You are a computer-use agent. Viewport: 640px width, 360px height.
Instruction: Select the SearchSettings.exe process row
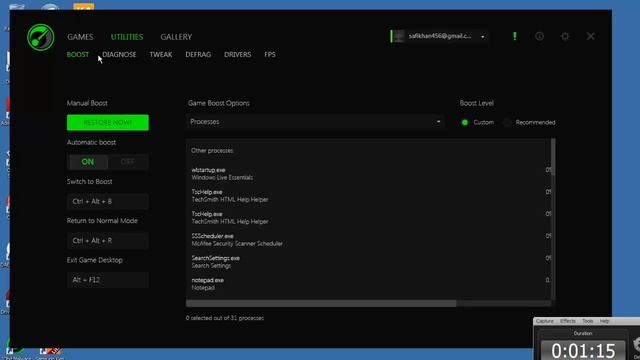[369, 262]
